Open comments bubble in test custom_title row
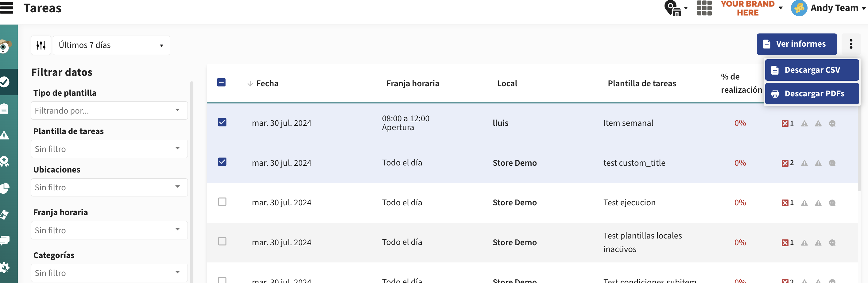 [x=832, y=163]
